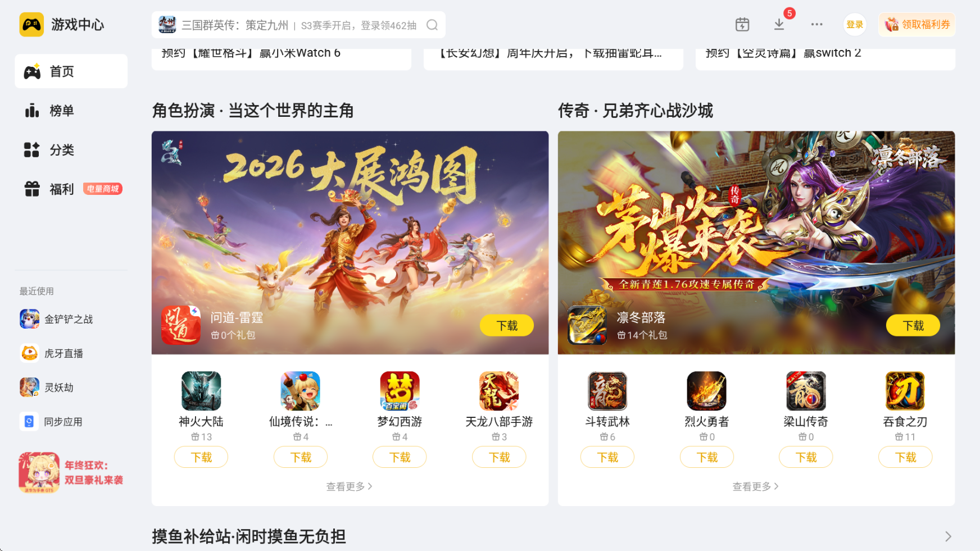Viewport: 980px width, 551px height.
Task: Click the 领取福利券 coupon button
Action: (917, 25)
